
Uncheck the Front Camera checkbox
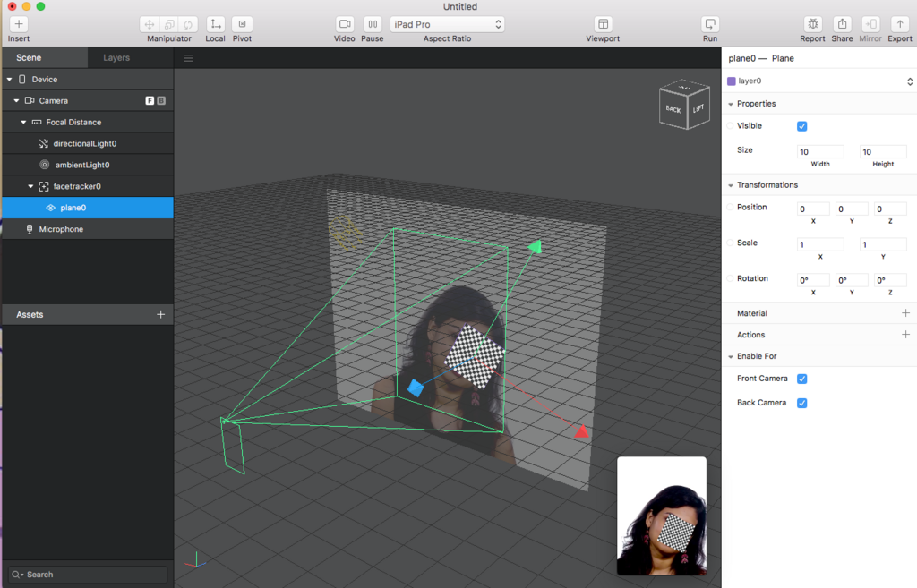[x=801, y=379]
